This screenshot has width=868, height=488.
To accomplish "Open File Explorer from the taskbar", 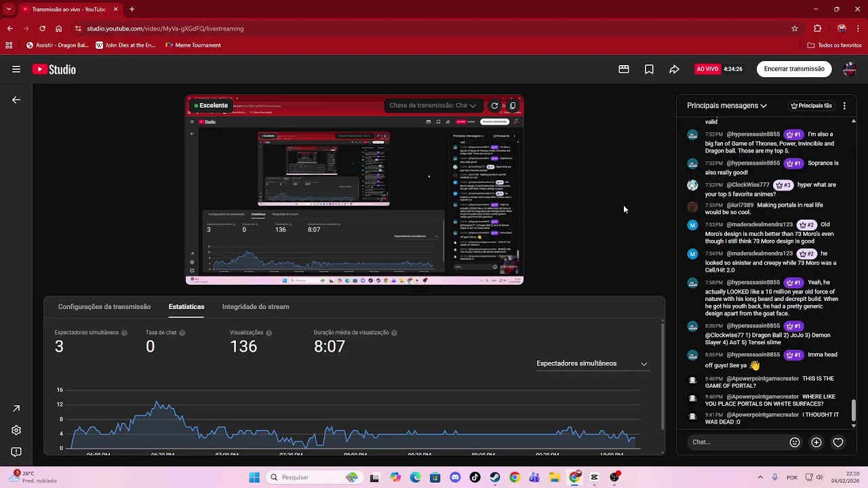I will (x=555, y=477).
